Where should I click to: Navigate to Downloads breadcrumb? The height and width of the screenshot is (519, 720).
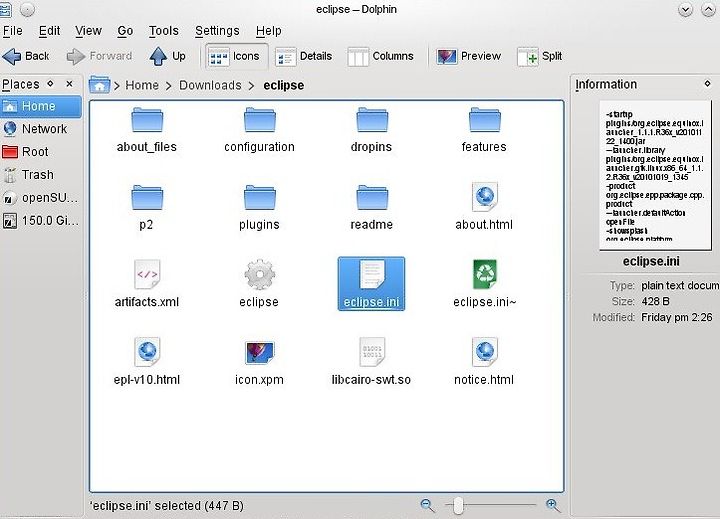(x=210, y=85)
